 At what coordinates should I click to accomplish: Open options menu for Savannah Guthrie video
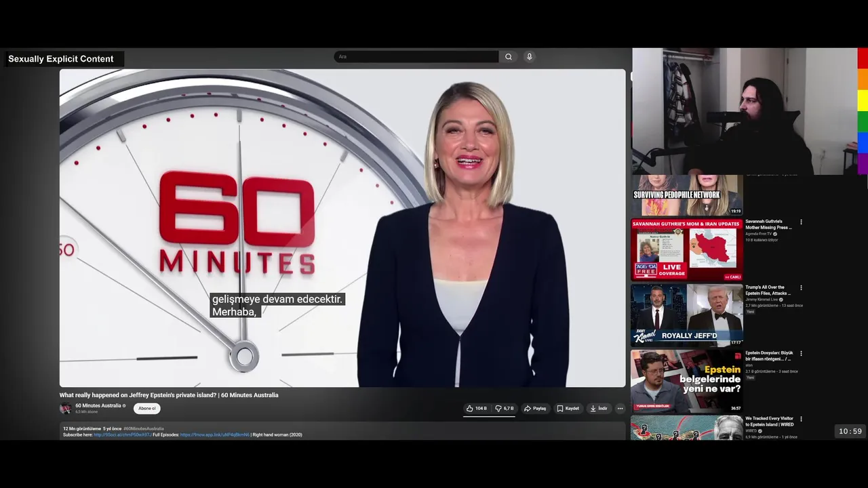click(801, 222)
